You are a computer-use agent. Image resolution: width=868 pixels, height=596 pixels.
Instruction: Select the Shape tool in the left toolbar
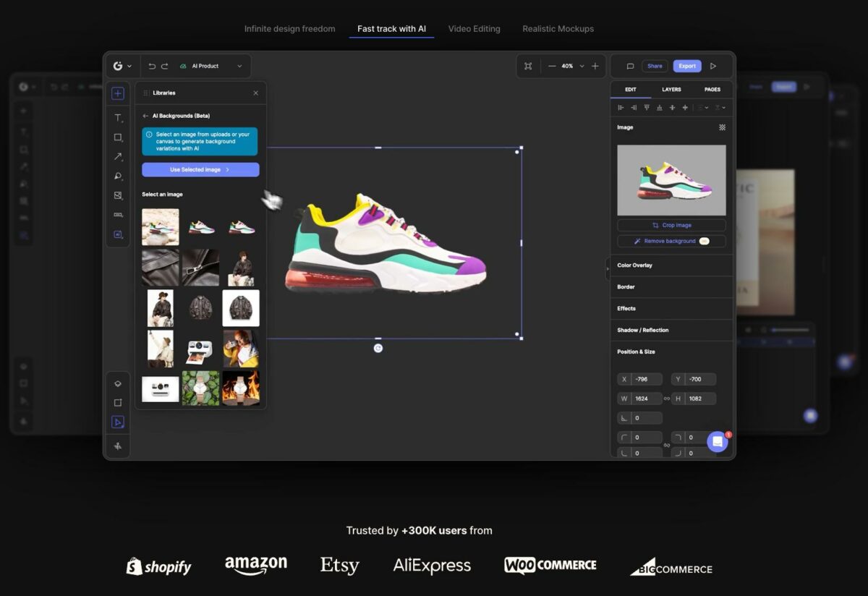pos(118,137)
